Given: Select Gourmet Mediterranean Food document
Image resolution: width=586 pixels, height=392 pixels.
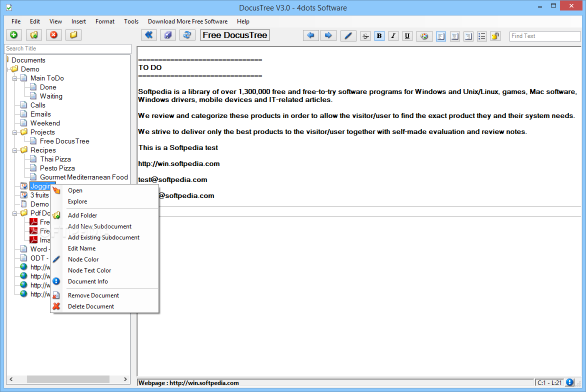Looking at the screenshot, I should click(83, 177).
